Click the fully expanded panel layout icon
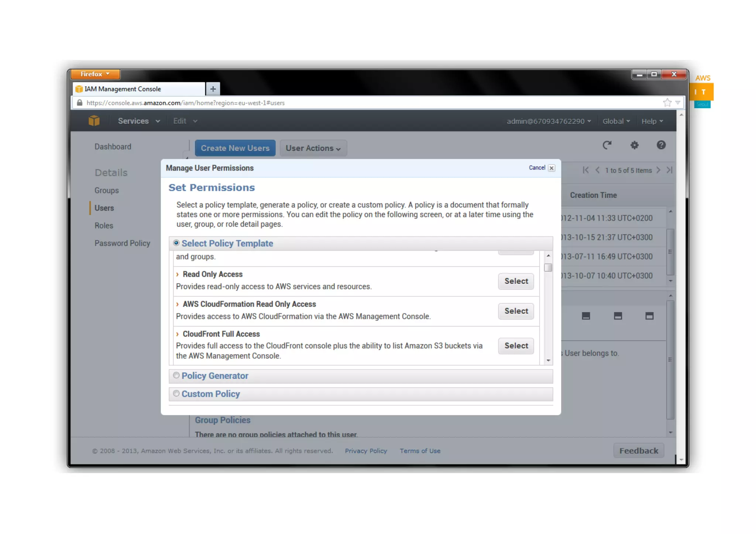Viewport: 756px width, 534px height. 649,316
